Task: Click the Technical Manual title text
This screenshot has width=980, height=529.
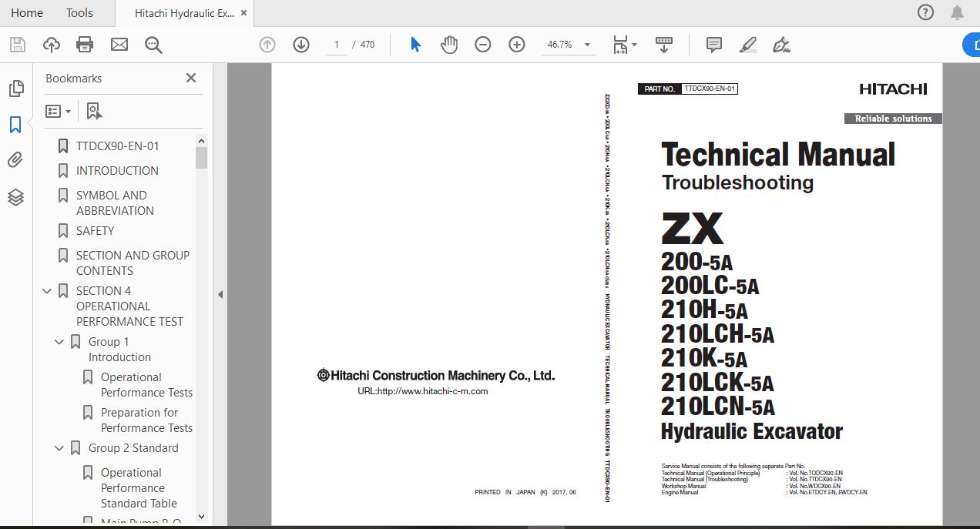Action: tap(778, 155)
